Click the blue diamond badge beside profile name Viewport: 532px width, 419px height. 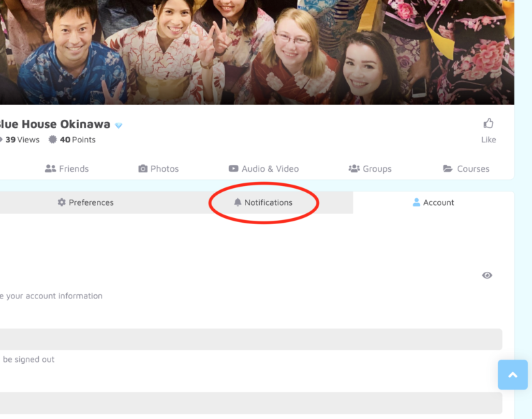click(119, 125)
